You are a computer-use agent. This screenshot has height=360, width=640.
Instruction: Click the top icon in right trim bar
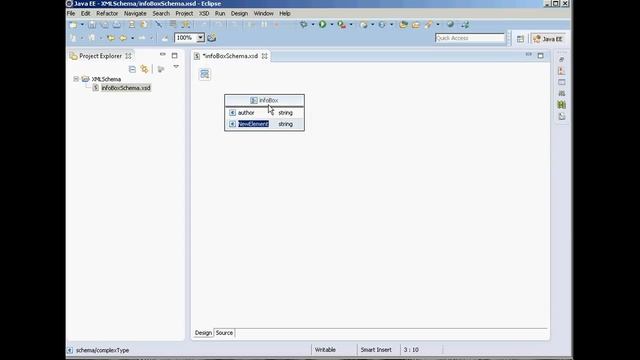(562, 60)
